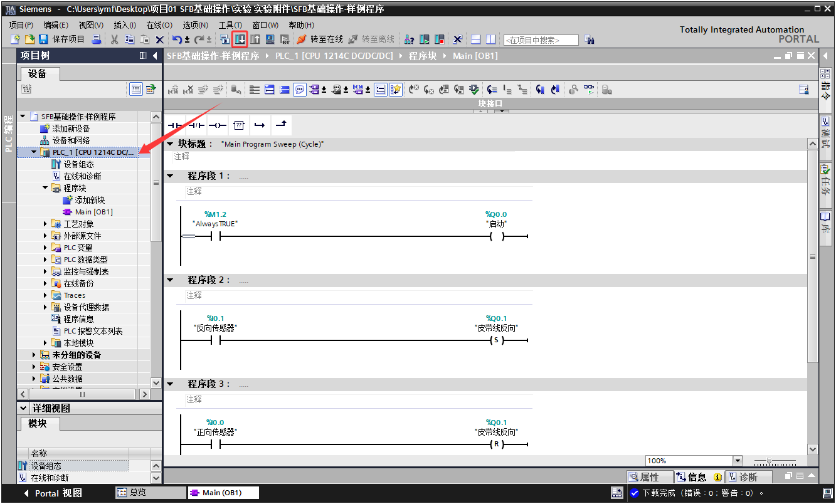This screenshot has height=504, width=836.
Task: Click the Monitoring on/off glasses icon
Action: pos(589,90)
